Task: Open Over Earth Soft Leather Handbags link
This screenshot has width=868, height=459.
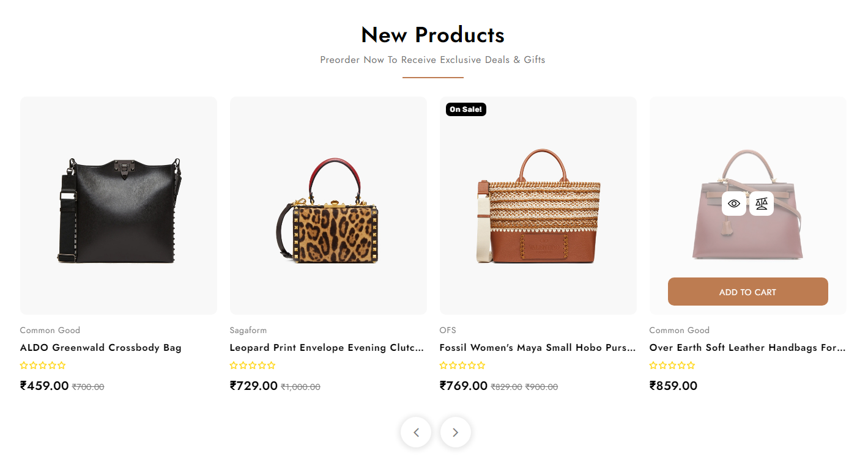Action: point(747,348)
